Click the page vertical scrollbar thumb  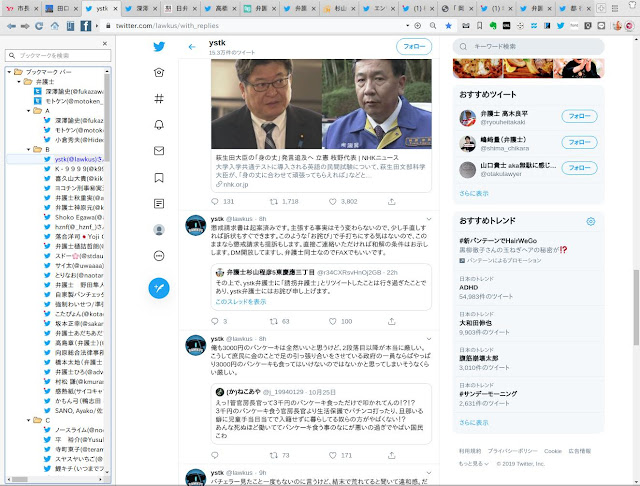click(636, 307)
